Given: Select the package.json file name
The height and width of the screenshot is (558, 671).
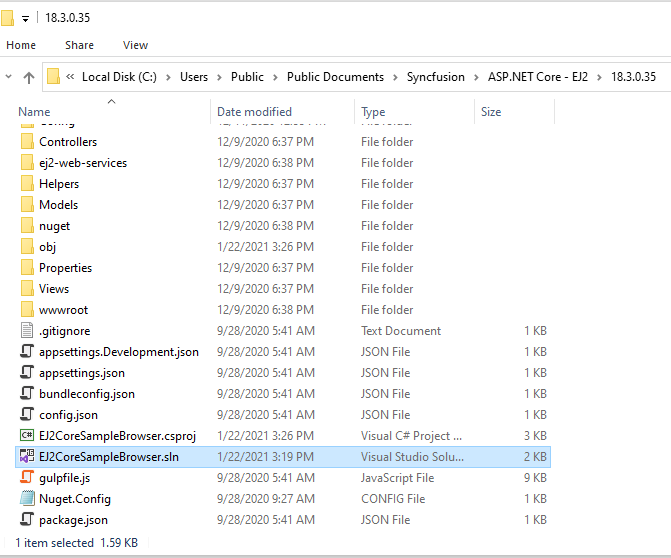Looking at the screenshot, I should (x=73, y=519).
